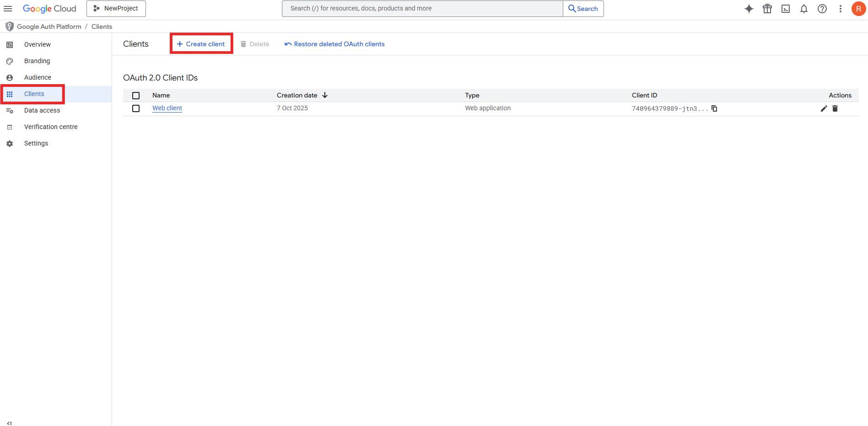This screenshot has height=426, width=868.
Task: Open the NewProject project picker
Action: point(116,8)
